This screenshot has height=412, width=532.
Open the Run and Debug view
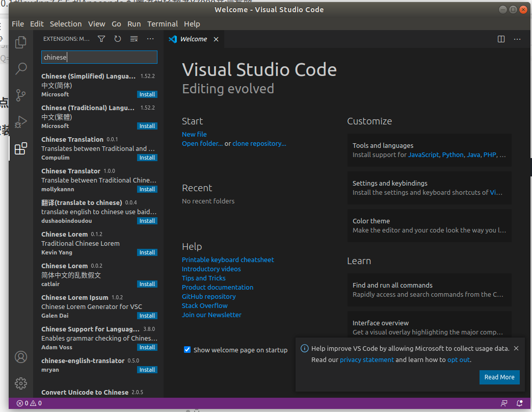pos(21,122)
